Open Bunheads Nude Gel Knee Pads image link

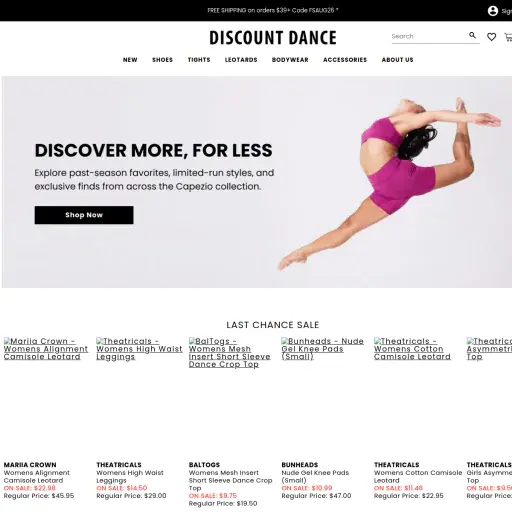[322, 349]
